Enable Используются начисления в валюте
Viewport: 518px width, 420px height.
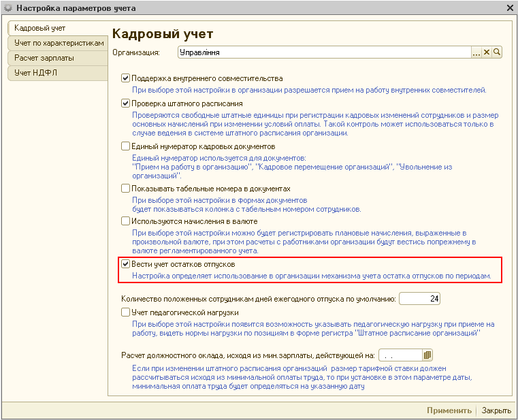pyautogui.click(x=125, y=221)
